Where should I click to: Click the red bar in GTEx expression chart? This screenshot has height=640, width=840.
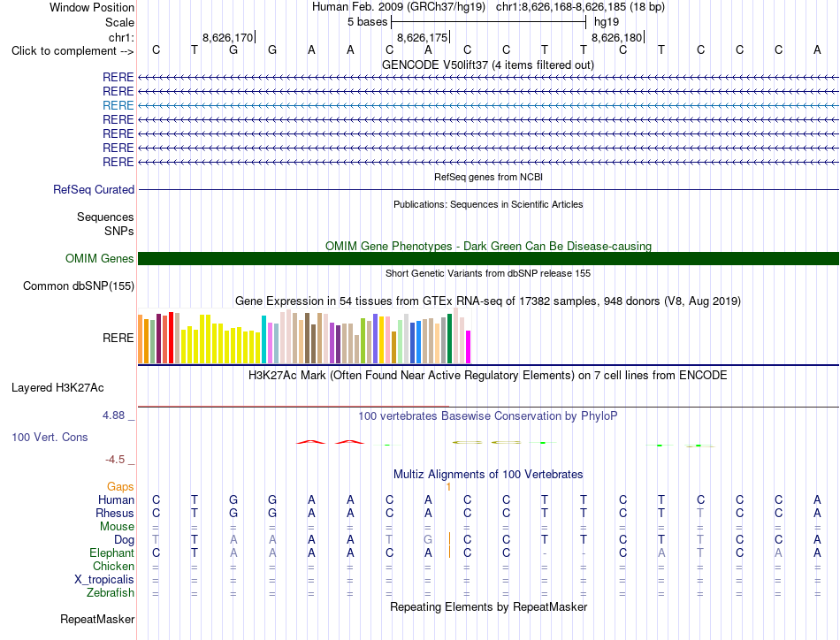[171, 338]
